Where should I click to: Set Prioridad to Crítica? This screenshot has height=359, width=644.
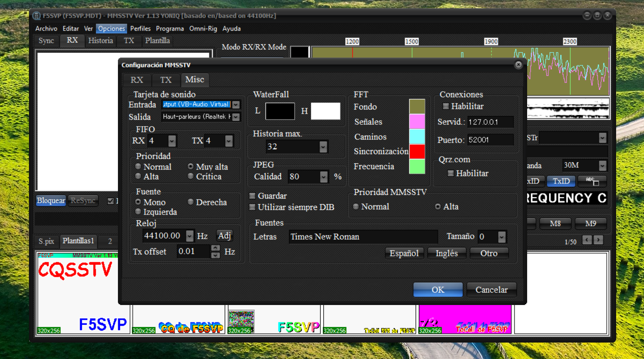191,176
